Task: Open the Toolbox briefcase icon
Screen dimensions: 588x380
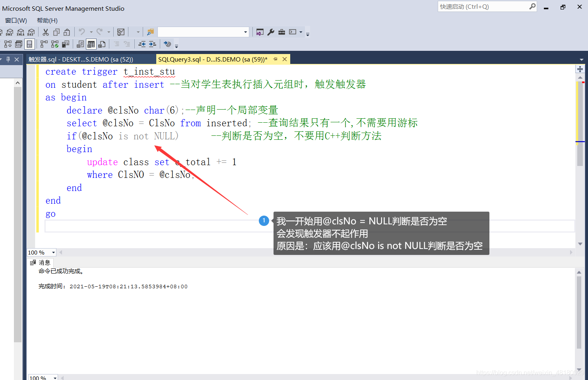Action: 281,32
